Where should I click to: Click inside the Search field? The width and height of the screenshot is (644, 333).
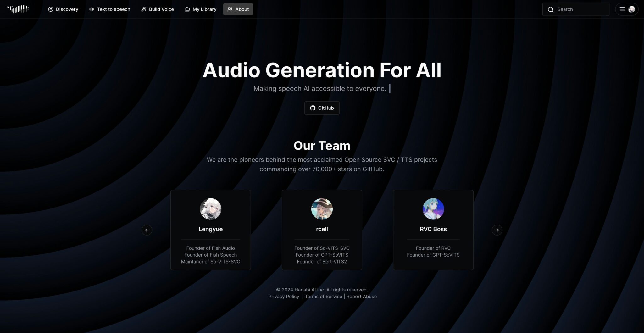579,9
